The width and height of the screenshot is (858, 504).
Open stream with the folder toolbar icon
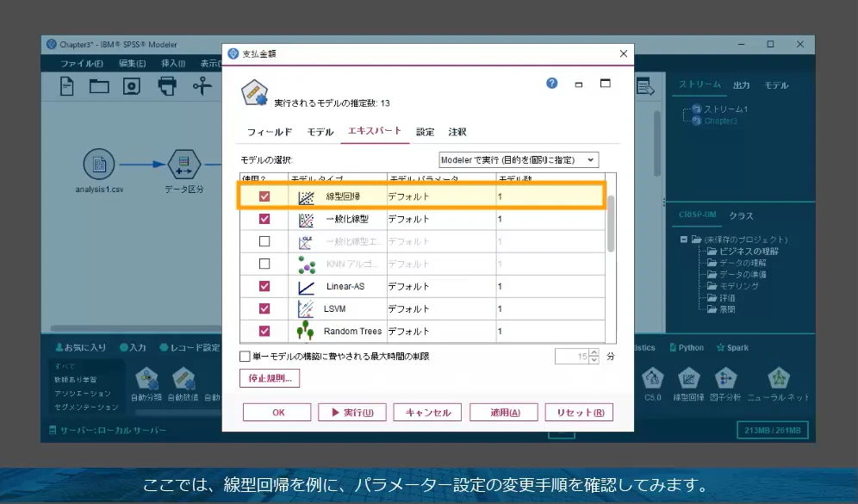click(x=99, y=86)
